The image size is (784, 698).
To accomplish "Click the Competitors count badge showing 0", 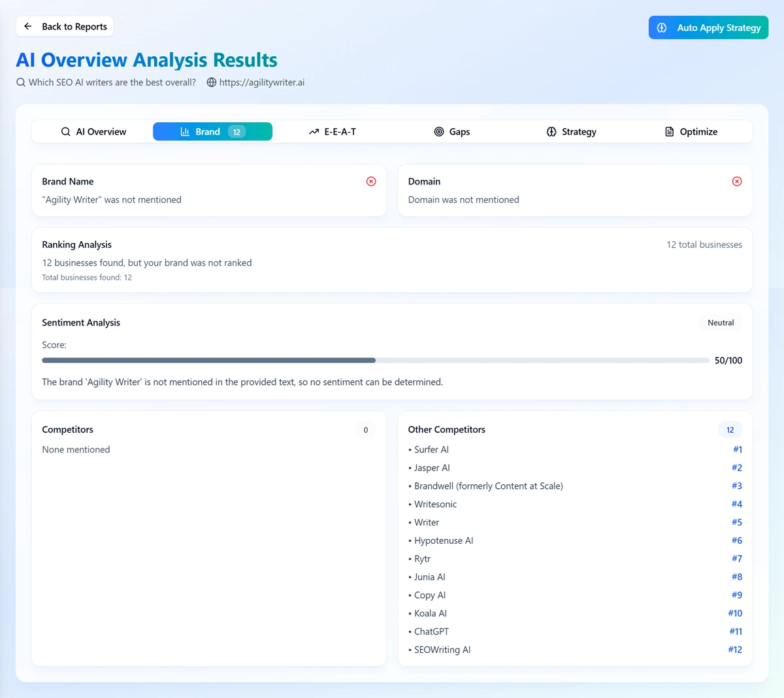I will coord(366,430).
